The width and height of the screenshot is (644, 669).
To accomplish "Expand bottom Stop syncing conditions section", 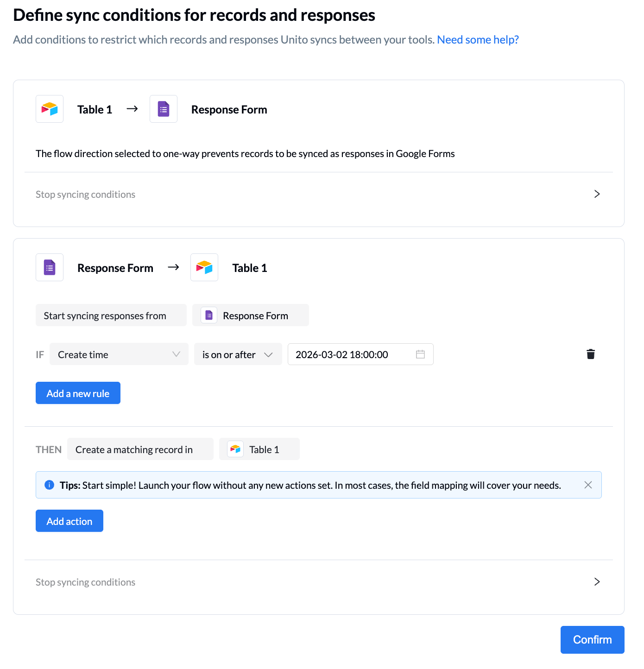I will tap(597, 582).
